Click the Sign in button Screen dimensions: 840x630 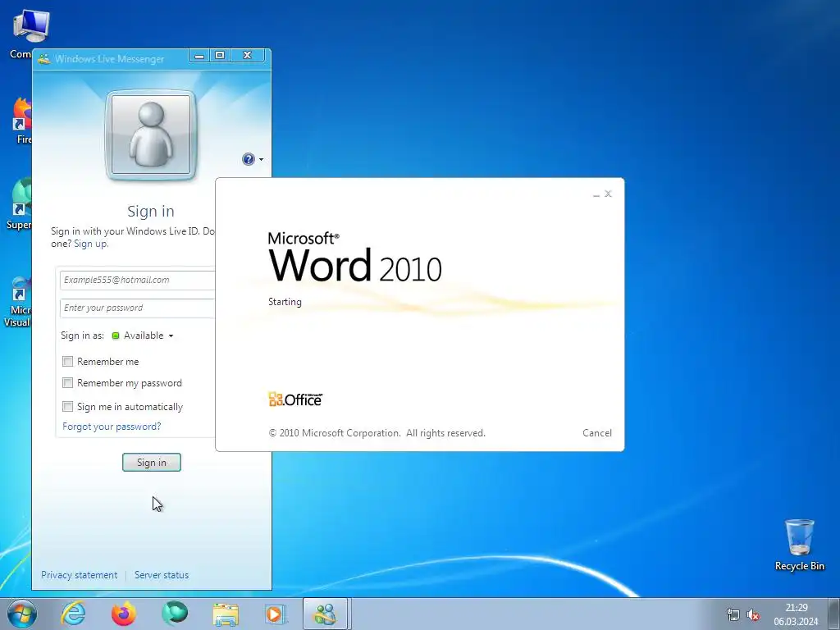coord(152,463)
